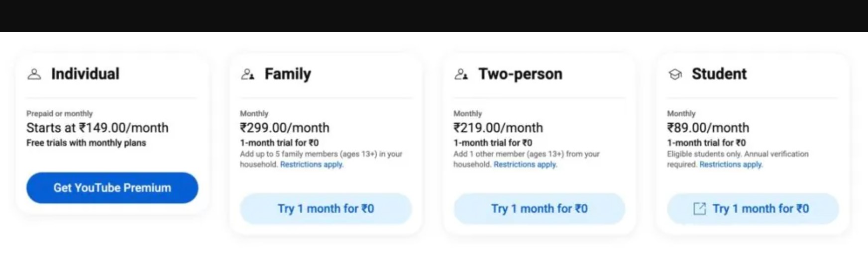Click the Individual plan person icon
Image resolution: width=868 pixels, height=254 pixels.
34,75
